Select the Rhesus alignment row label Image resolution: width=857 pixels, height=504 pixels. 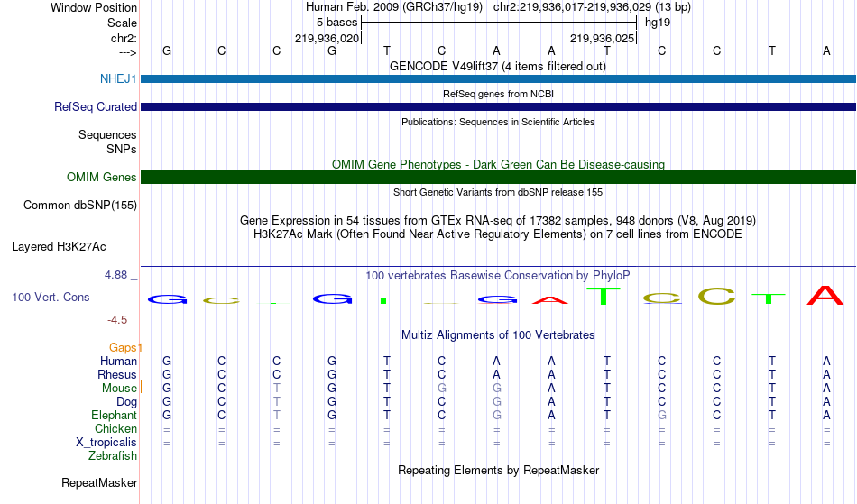pyautogui.click(x=117, y=374)
